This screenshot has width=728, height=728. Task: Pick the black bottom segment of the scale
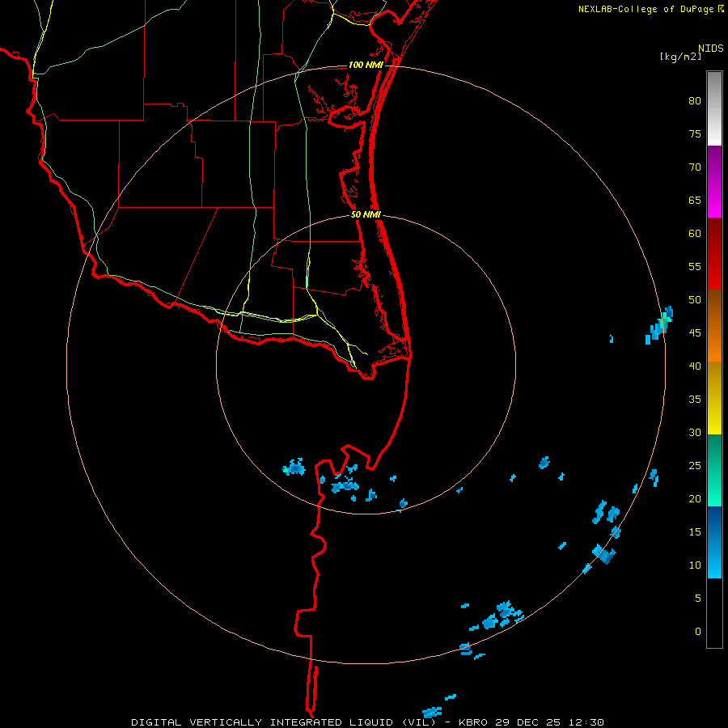click(x=714, y=613)
